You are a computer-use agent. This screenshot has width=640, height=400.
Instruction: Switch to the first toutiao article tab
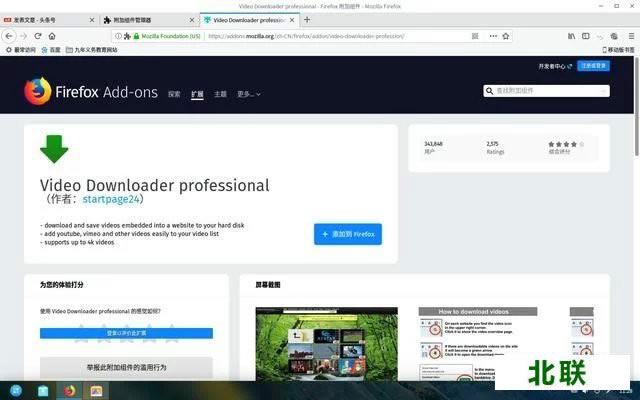point(49,20)
